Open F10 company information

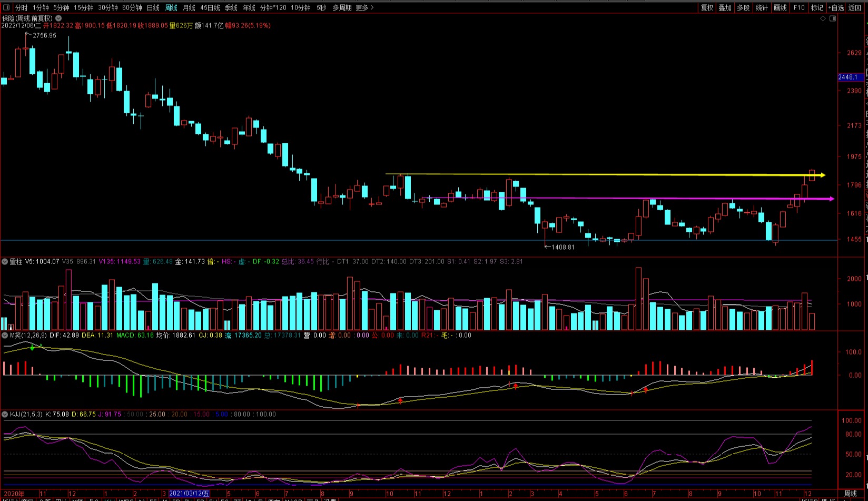pyautogui.click(x=799, y=8)
